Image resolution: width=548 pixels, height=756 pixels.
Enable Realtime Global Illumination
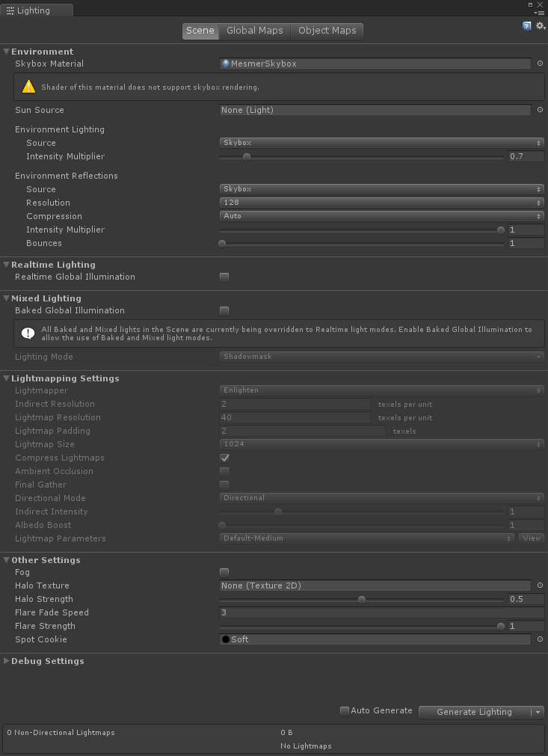[x=224, y=277]
